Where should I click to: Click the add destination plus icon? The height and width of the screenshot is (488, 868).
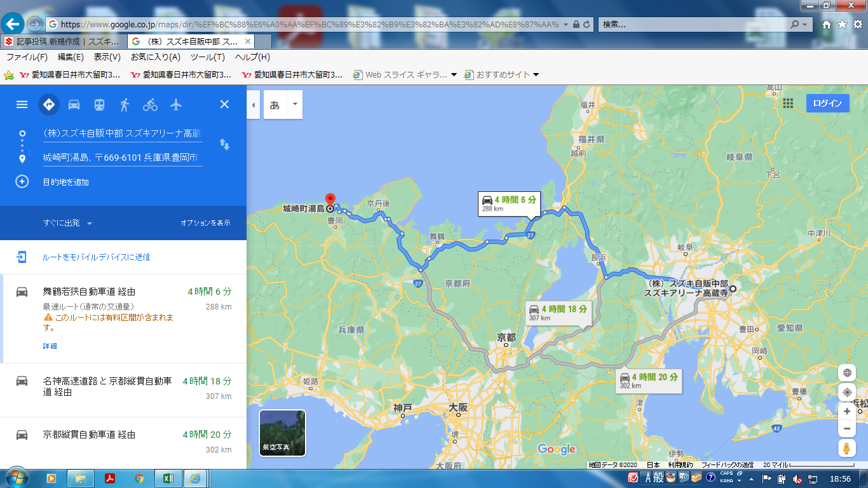pyautogui.click(x=22, y=182)
